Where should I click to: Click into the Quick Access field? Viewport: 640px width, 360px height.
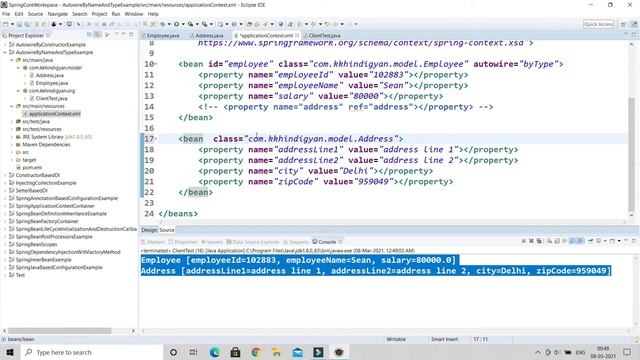(599, 24)
